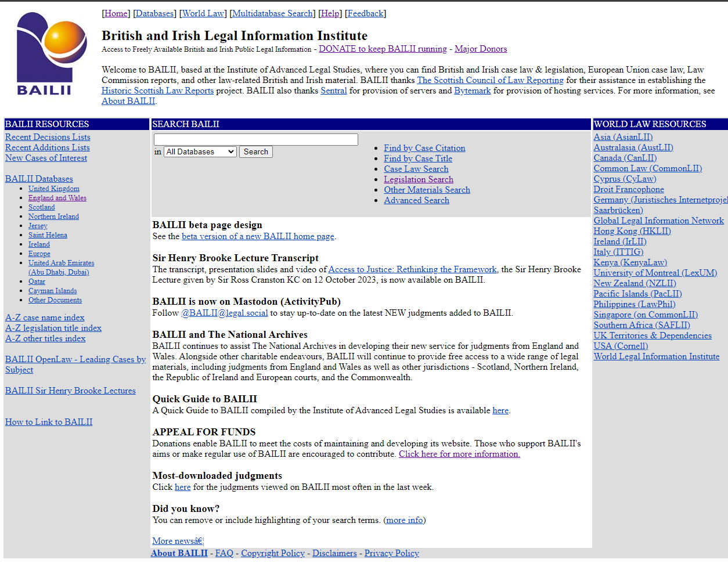Click the BAILII logo image

(52, 53)
